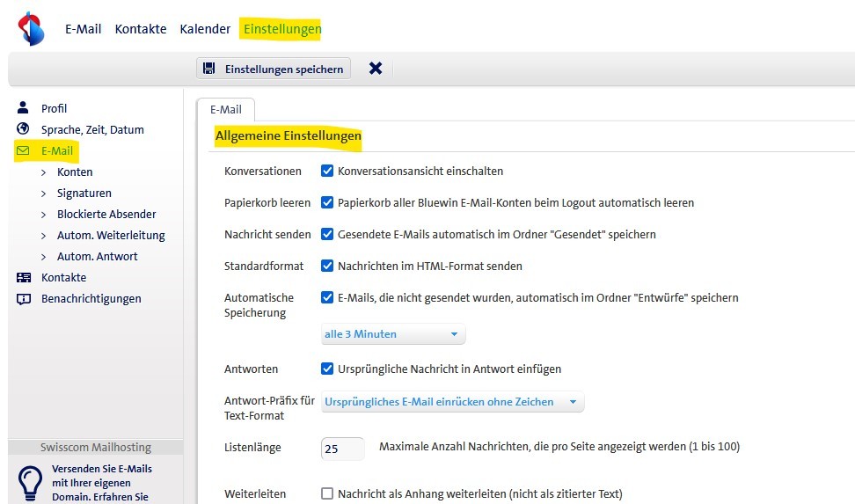Screen dimensions: 855x504
Task: Click the Listenlänge input field
Action: coord(342,448)
